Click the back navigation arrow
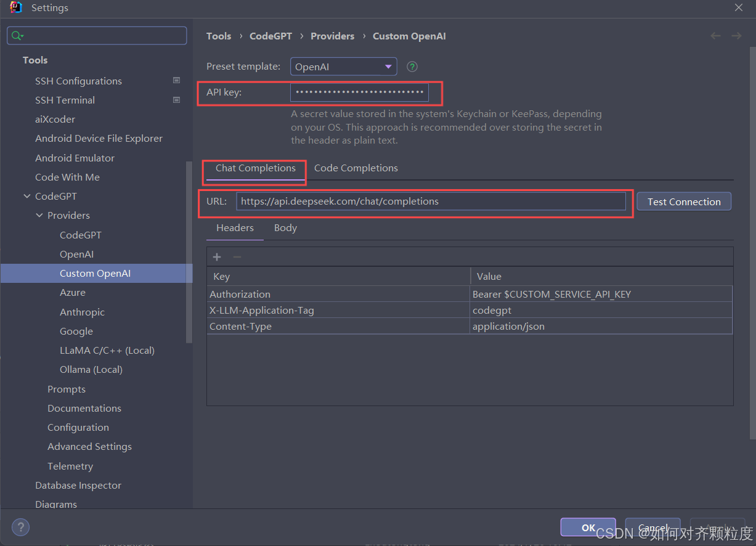756x546 pixels. point(715,36)
